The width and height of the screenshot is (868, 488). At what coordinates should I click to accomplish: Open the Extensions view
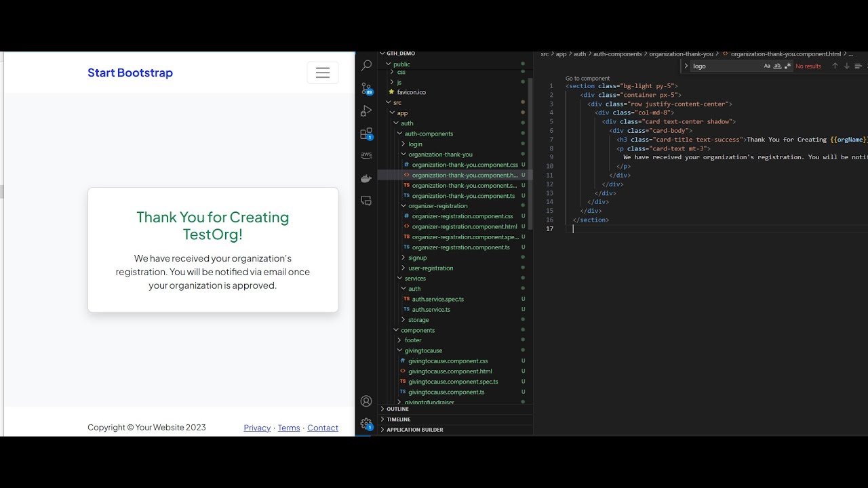pyautogui.click(x=366, y=134)
